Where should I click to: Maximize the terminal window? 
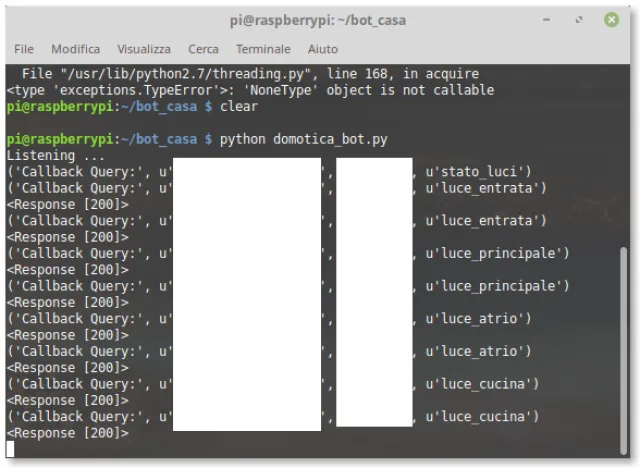(577, 19)
